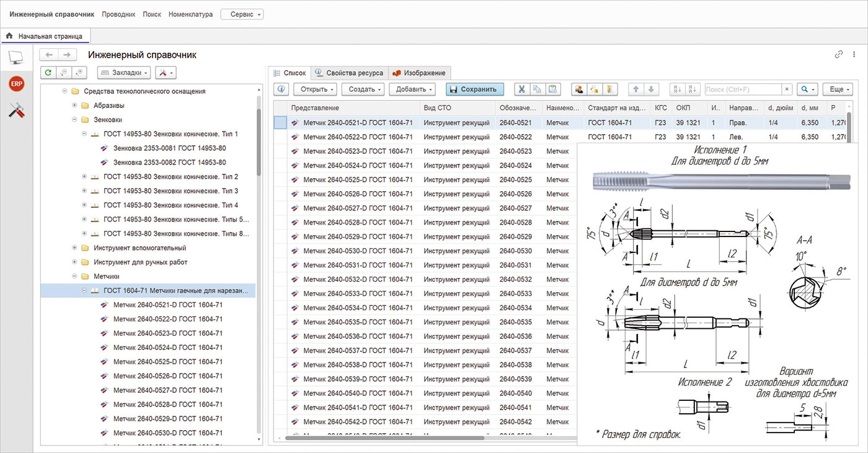Image resolution: width=868 pixels, height=453 pixels.
Task: Click the paste clipboard icon in the toolbar
Action: [552, 89]
